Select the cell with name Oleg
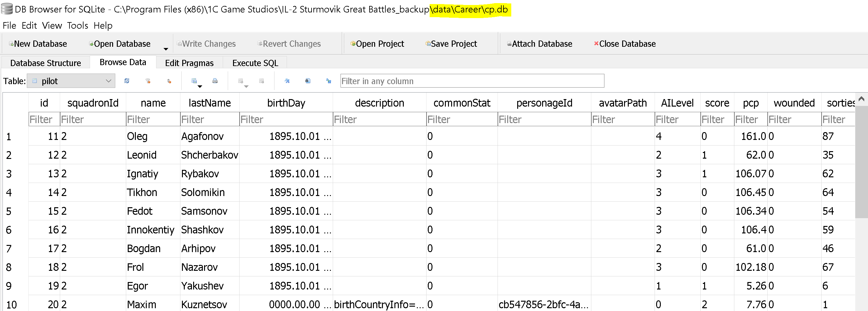The height and width of the screenshot is (311, 868). tap(153, 136)
